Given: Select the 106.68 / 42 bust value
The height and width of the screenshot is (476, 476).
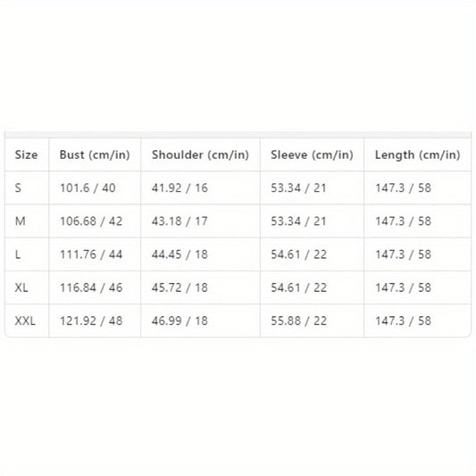Looking at the screenshot, I should (x=91, y=221).
